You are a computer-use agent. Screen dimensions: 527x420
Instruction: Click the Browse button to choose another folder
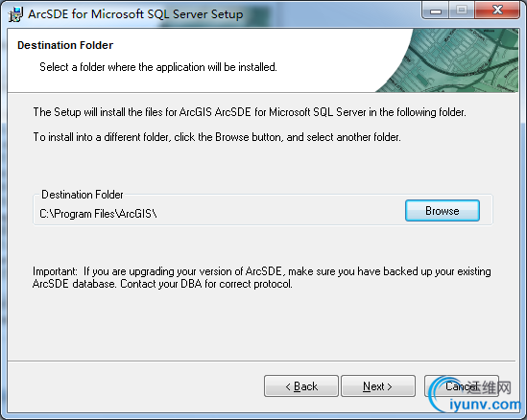pos(443,211)
